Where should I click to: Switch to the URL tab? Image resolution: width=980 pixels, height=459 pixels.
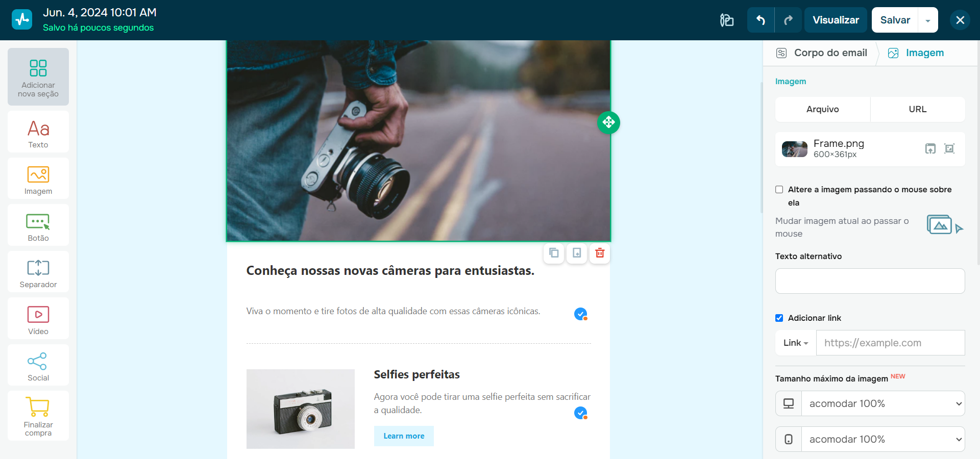(x=918, y=109)
